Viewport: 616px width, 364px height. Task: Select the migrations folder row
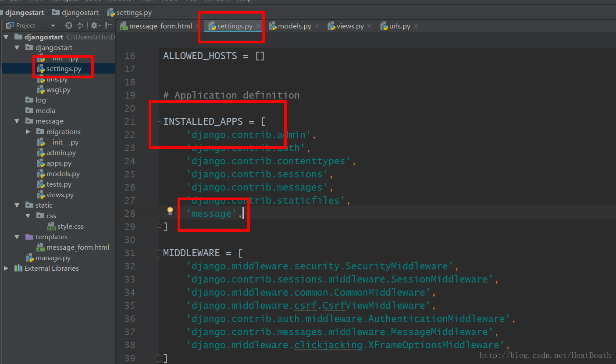(x=58, y=131)
